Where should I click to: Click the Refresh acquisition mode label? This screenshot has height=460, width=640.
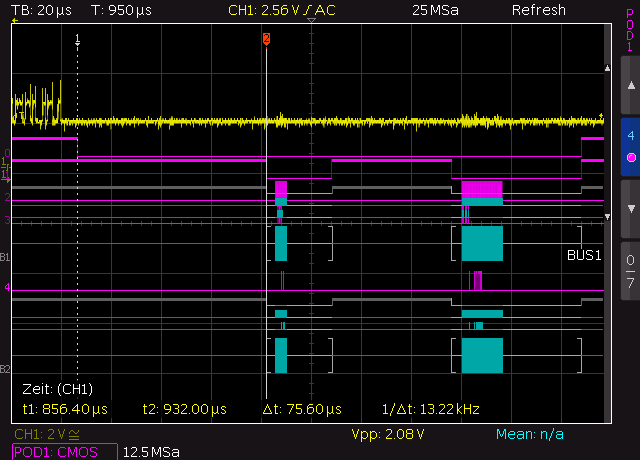[x=538, y=10]
